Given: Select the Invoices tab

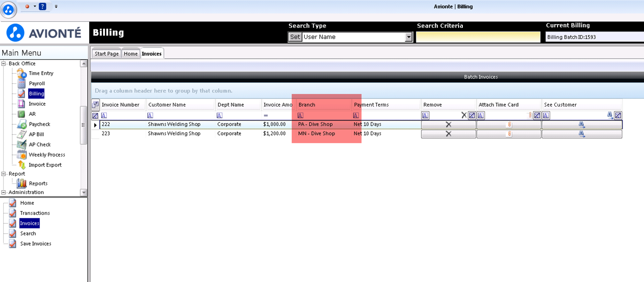Looking at the screenshot, I should (x=152, y=54).
